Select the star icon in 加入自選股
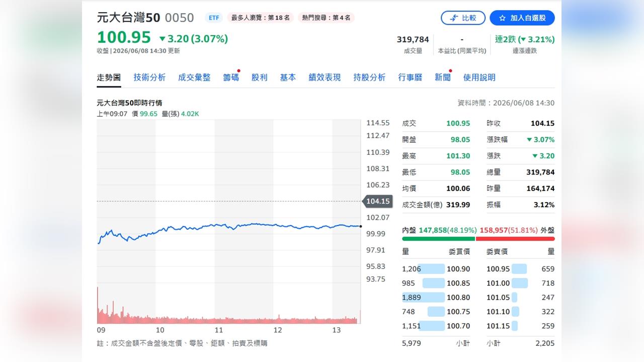The image size is (644, 362). point(502,18)
